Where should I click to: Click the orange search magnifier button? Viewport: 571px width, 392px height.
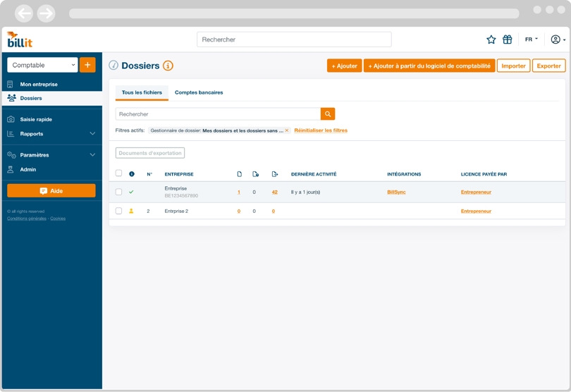click(328, 114)
